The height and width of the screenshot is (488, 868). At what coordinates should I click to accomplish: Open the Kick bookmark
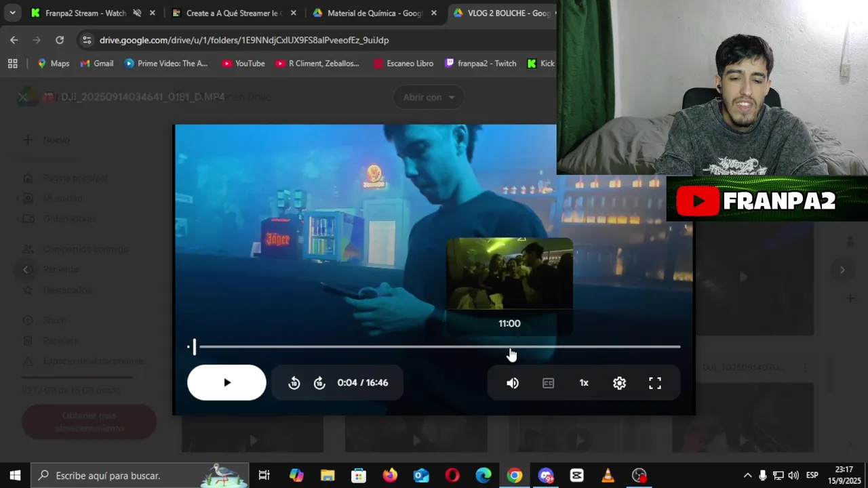541,63
